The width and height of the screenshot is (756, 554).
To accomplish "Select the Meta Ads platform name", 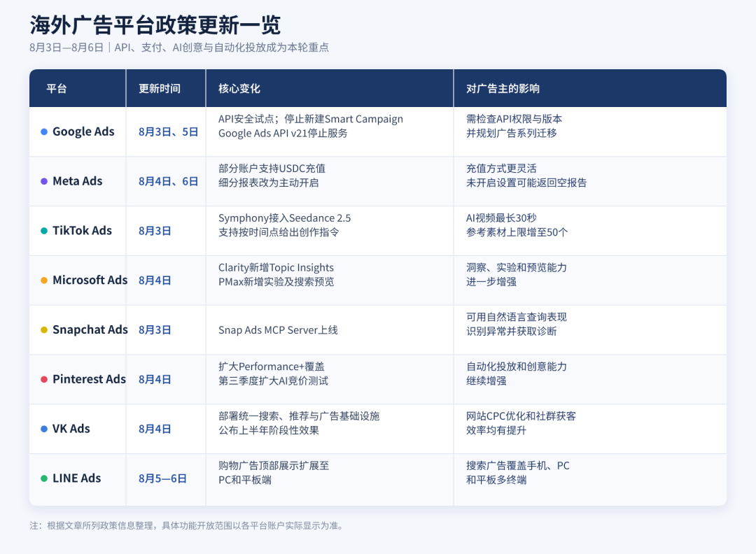I will tap(78, 181).
